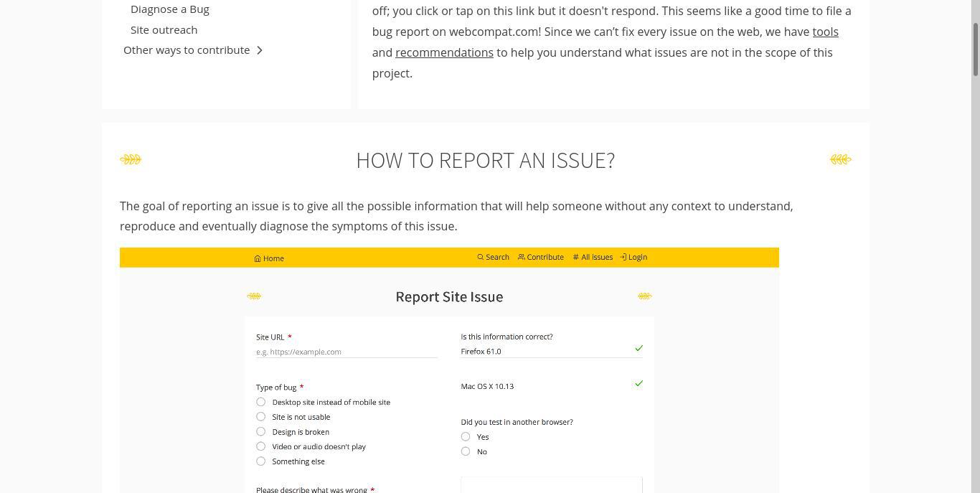Select "Site is not usable" radio

click(261, 417)
